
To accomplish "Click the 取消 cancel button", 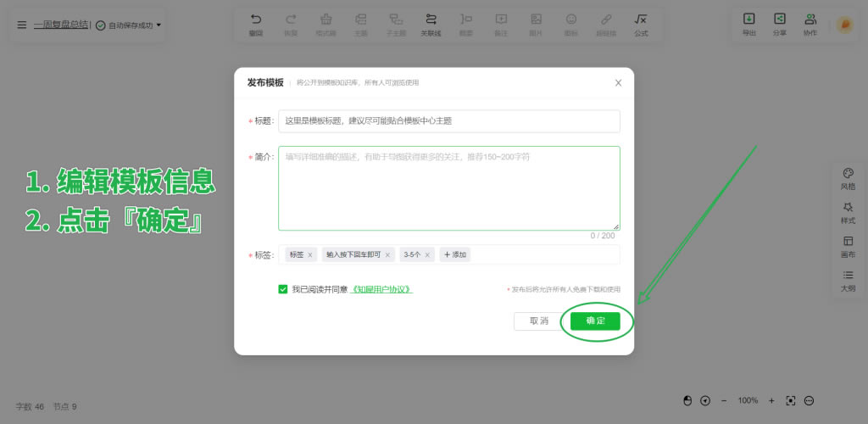I will pos(538,321).
